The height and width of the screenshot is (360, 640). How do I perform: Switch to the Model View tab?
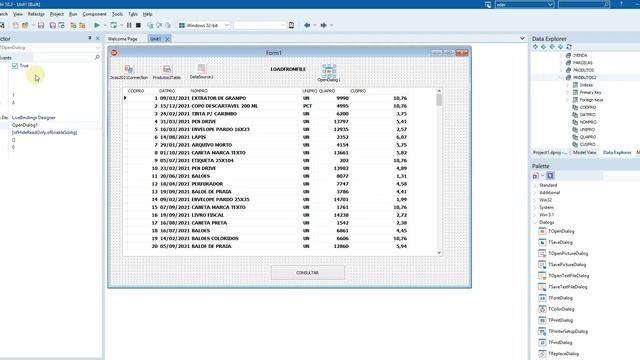[584, 152]
